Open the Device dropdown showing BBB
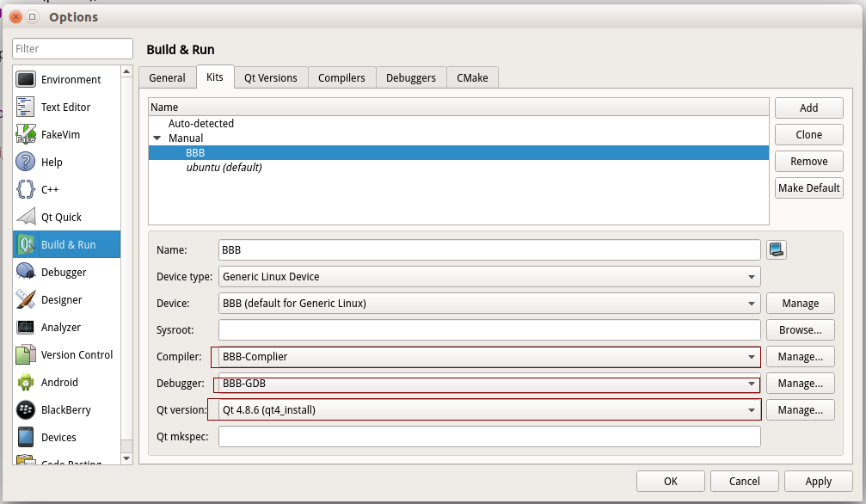The image size is (866, 504). pos(489,303)
